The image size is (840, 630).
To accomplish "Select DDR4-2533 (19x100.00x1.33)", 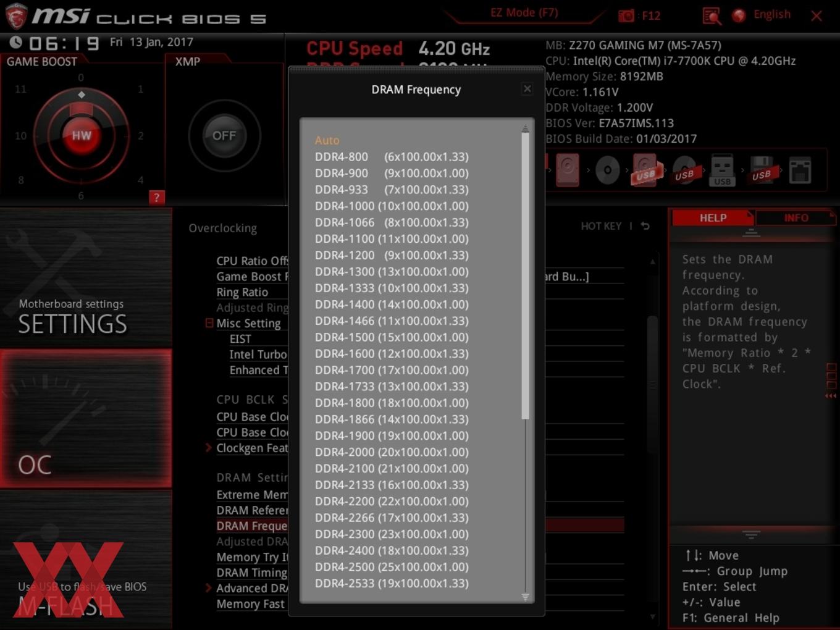I will (x=392, y=583).
